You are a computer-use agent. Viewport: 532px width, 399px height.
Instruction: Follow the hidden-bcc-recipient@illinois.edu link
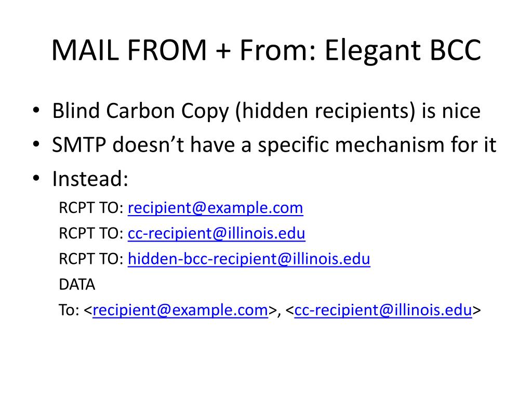pos(249,259)
